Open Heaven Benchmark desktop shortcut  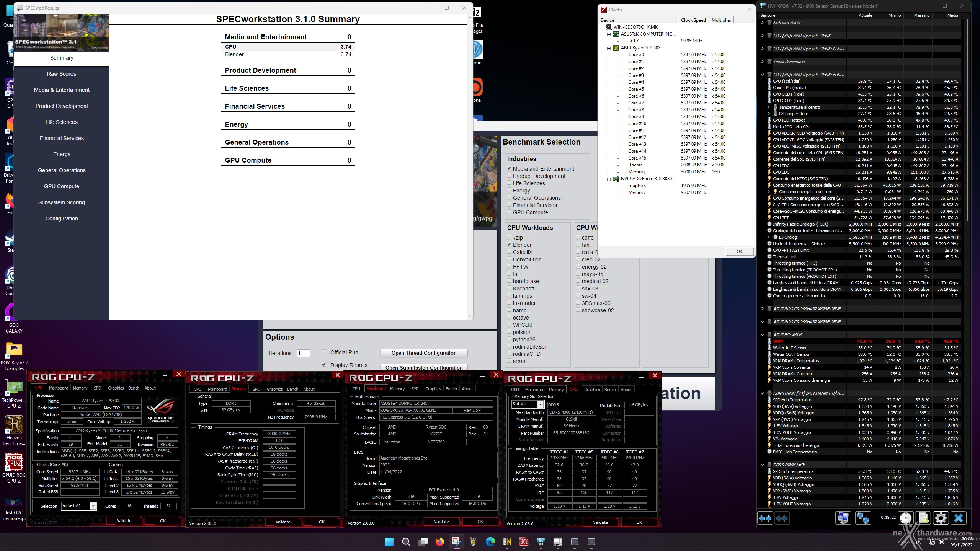pyautogui.click(x=14, y=431)
